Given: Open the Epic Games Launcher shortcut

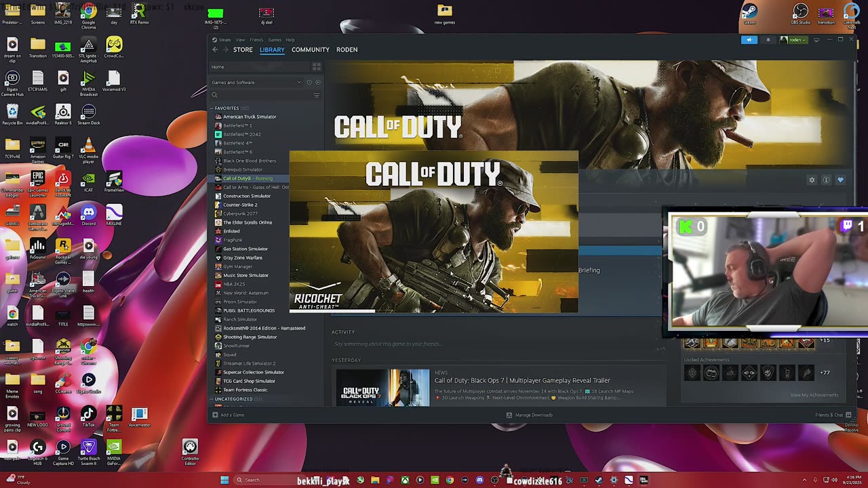Looking at the screenshot, I should coord(38,183).
